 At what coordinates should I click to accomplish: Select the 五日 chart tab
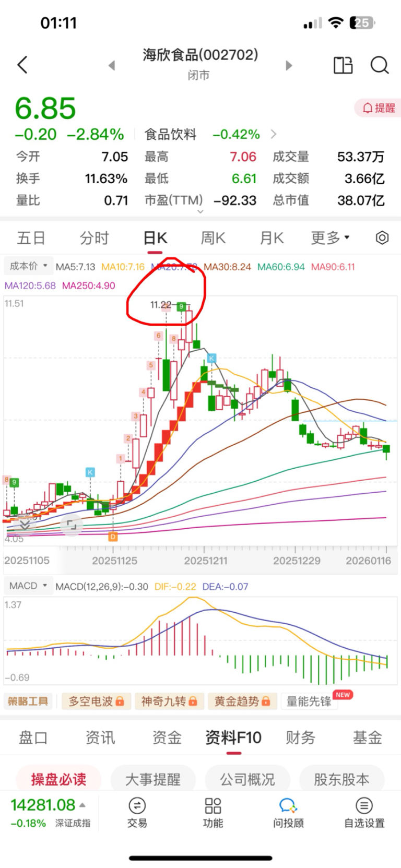[x=31, y=238]
